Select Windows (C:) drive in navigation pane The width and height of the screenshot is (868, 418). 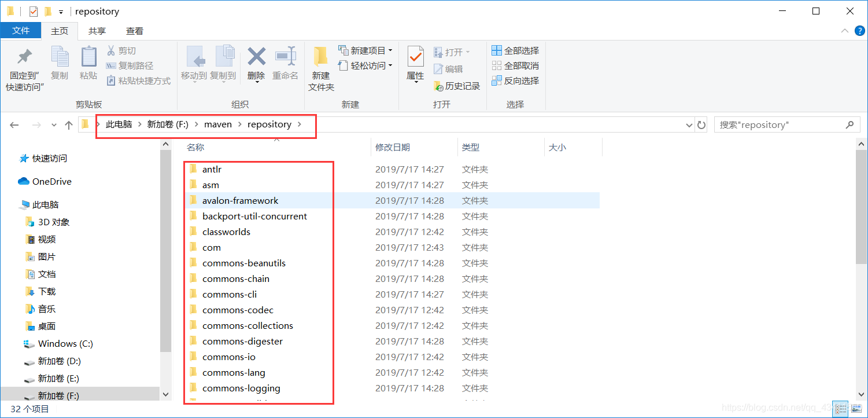pyautogui.click(x=58, y=344)
